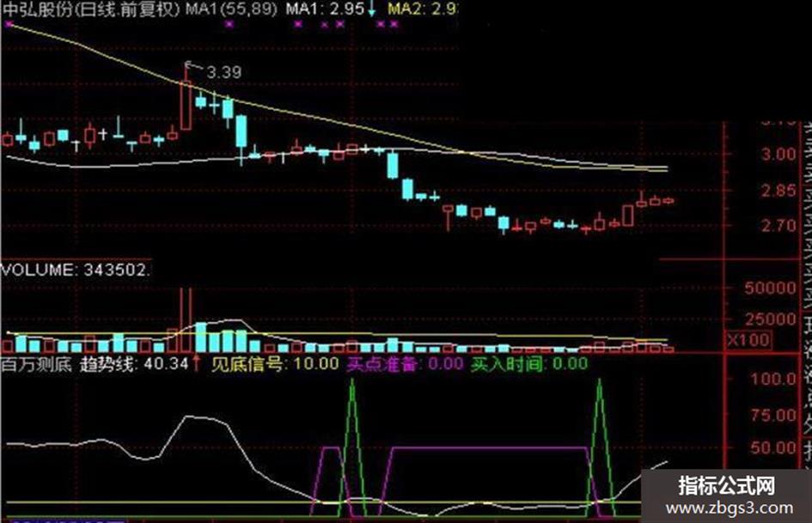
Task: Click the tallest red volume bar
Action: [186, 320]
